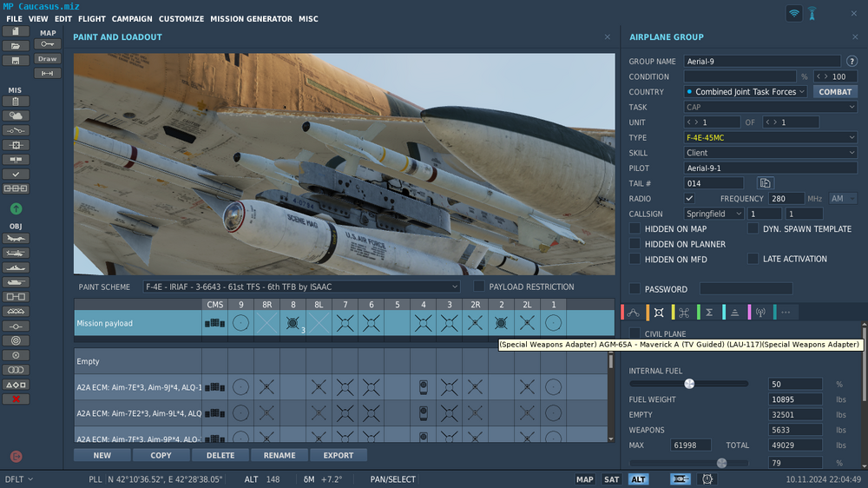Click the Export payload button
The width and height of the screenshot is (868, 488).
pyautogui.click(x=339, y=455)
